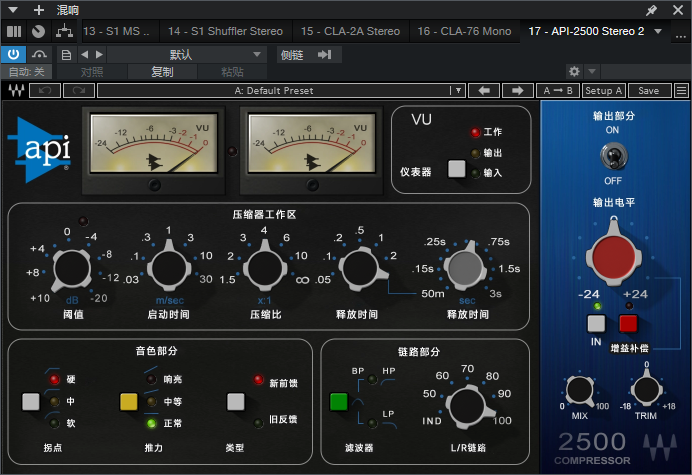The image size is (692, 475).
Task: Load previous Waves preset left arrow
Action: (484, 90)
